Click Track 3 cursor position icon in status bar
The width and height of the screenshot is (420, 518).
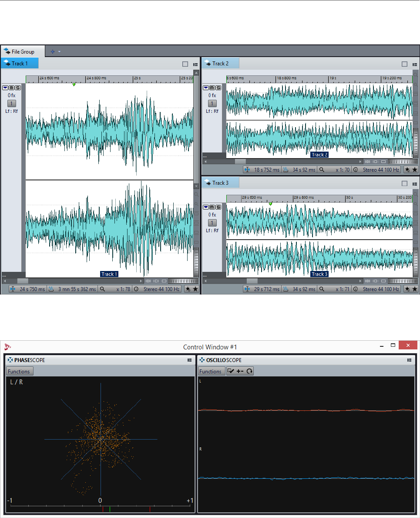pos(247,289)
